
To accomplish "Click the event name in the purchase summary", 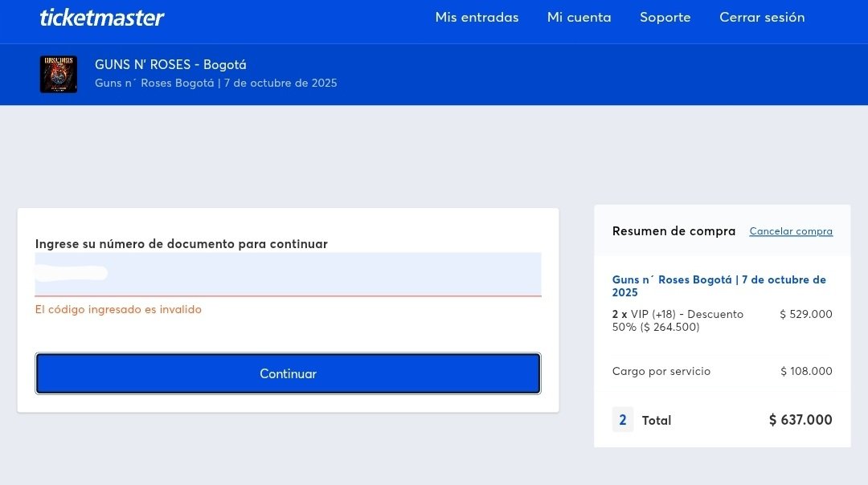I will point(719,286).
